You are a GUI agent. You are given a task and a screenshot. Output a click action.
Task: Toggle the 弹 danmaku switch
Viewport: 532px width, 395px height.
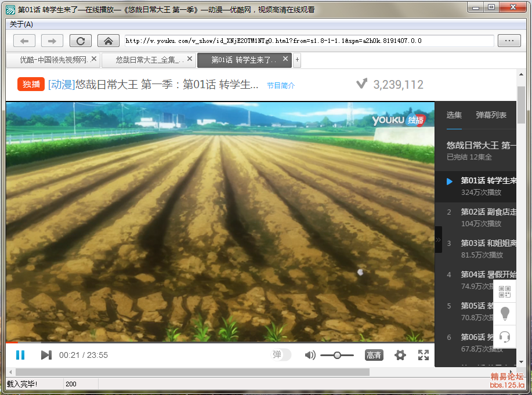(281, 355)
